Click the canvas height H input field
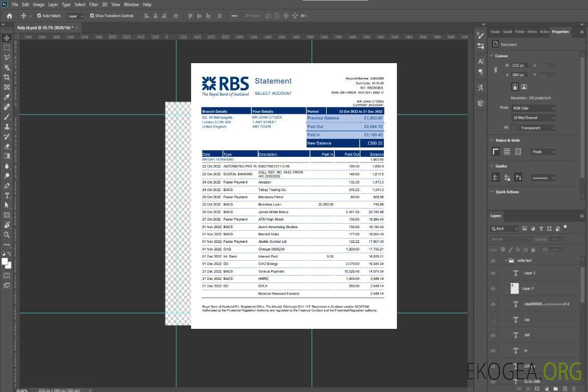588x392 pixels. point(519,75)
